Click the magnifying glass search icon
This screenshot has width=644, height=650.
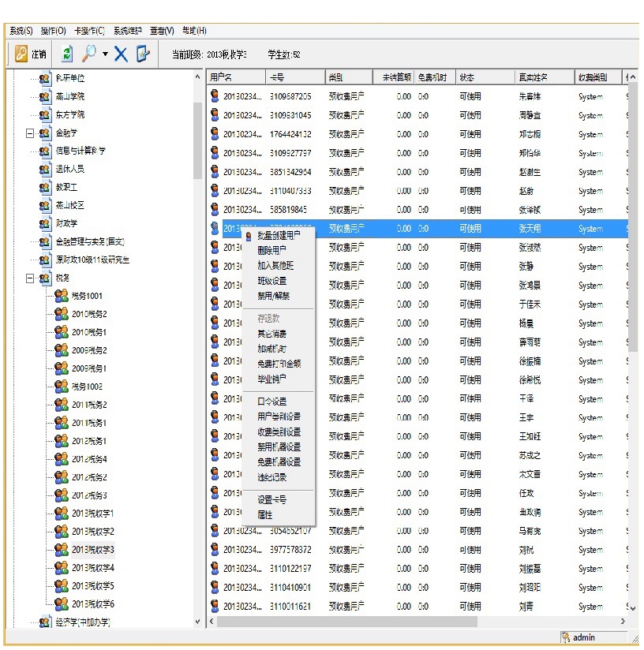[89, 54]
